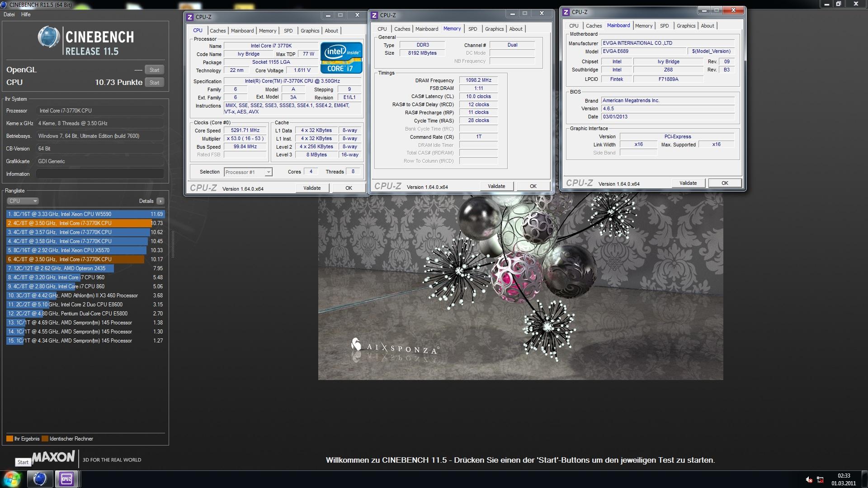
Task: Click the MAXON logo
Action: click(x=53, y=457)
